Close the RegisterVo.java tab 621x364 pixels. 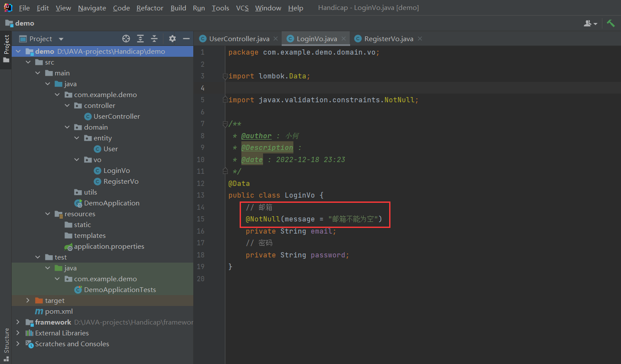point(420,39)
